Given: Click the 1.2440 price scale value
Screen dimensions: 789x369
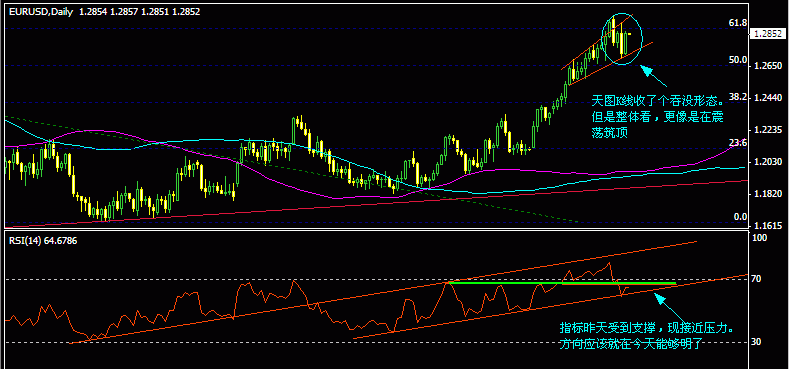Looking at the screenshot, I should 767,98.
